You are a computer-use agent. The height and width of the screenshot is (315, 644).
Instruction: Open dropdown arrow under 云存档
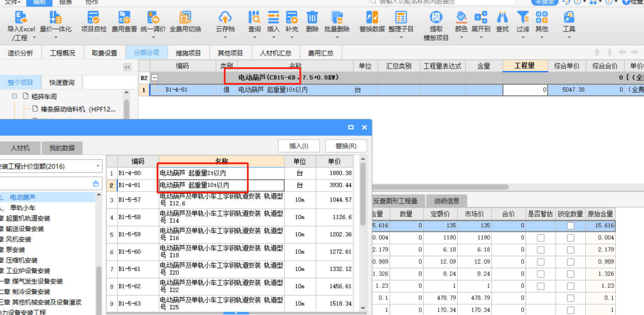225,37
